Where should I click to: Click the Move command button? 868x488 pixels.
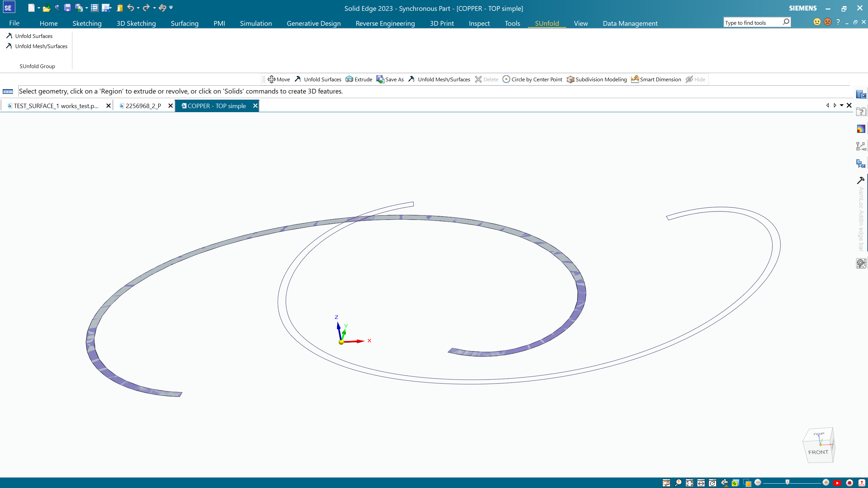click(279, 79)
